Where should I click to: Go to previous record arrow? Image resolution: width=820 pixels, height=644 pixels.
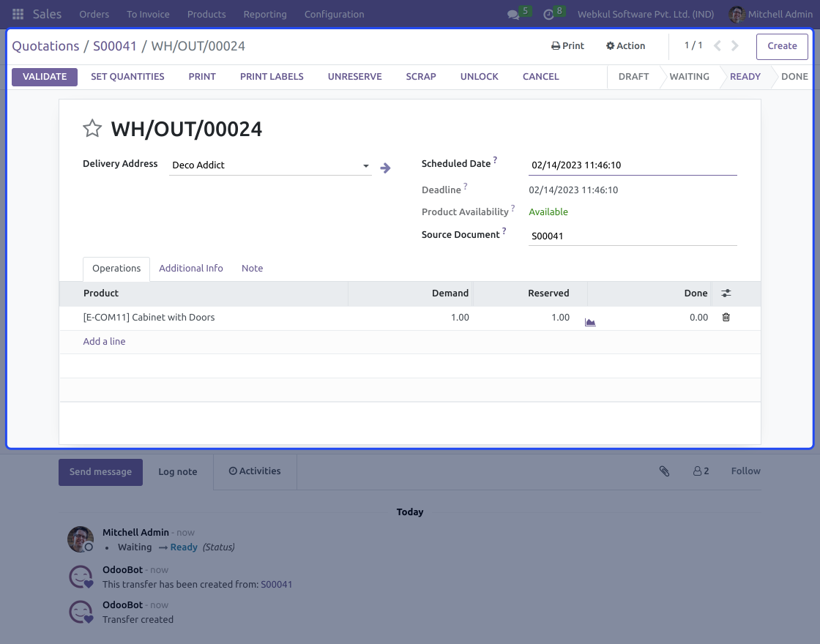717,46
